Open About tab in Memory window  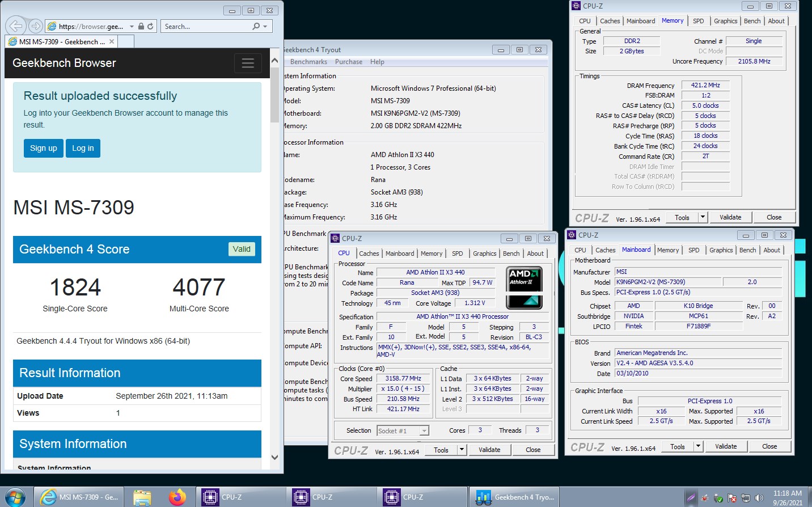[x=776, y=21]
